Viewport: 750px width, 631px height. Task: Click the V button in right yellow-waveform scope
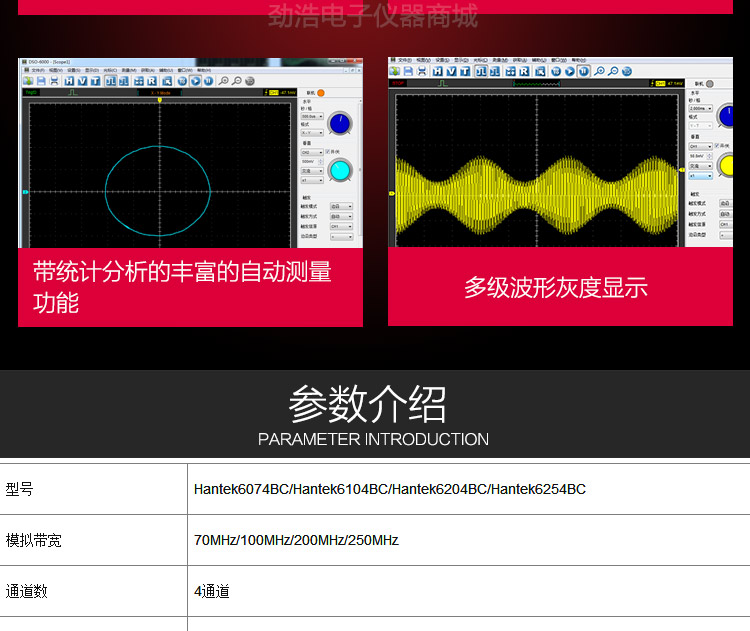tap(452, 71)
